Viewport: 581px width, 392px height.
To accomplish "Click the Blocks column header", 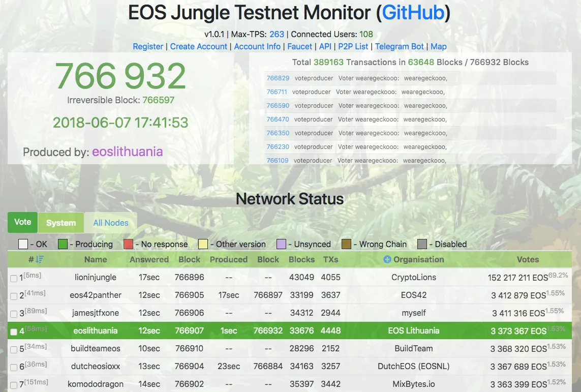I will 301,259.
